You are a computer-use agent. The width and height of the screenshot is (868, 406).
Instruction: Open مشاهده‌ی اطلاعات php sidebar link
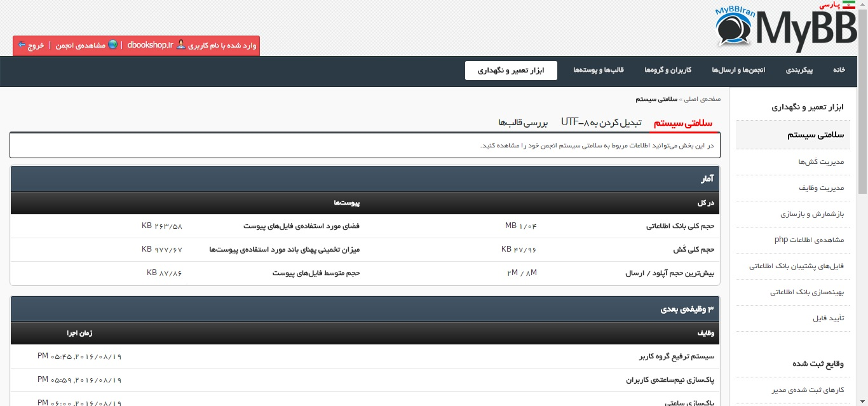point(808,240)
